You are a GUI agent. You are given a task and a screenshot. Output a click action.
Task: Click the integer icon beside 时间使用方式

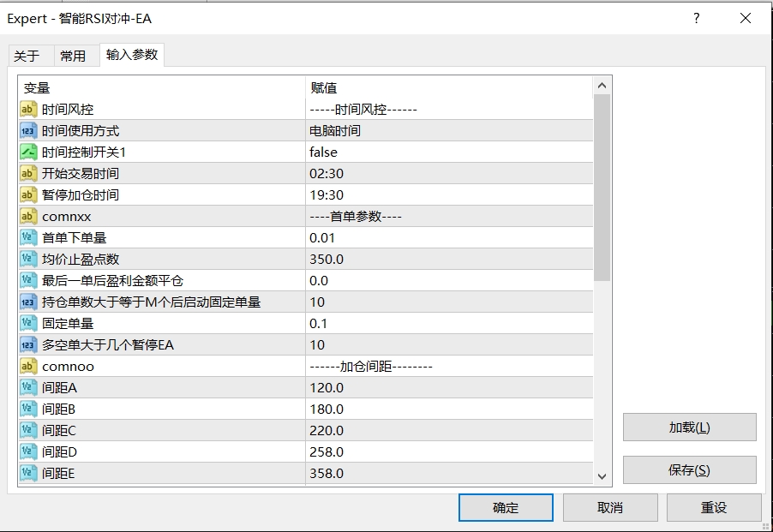click(x=28, y=131)
